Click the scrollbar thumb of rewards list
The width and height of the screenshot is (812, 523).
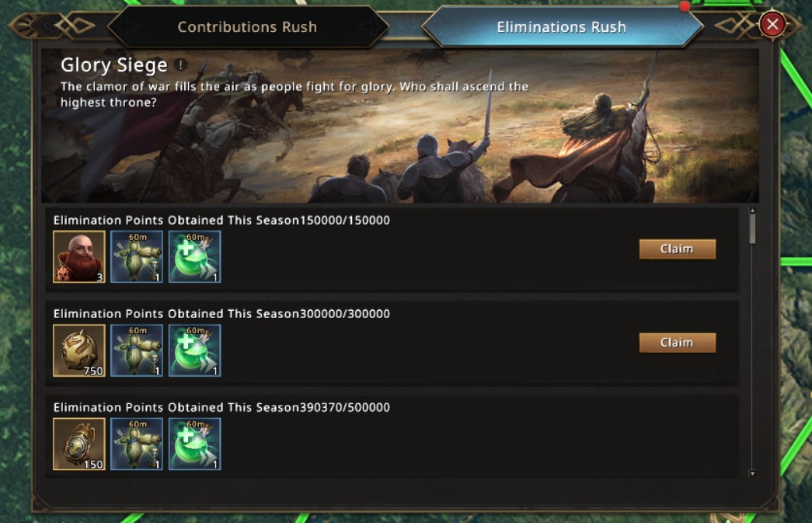click(x=751, y=230)
